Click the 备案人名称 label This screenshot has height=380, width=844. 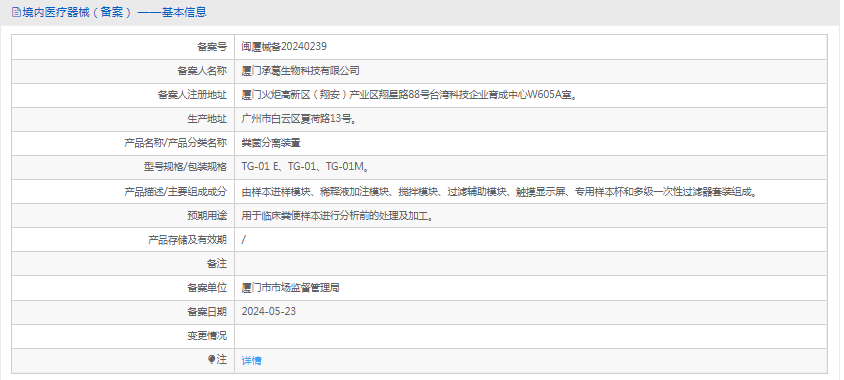click(202, 71)
